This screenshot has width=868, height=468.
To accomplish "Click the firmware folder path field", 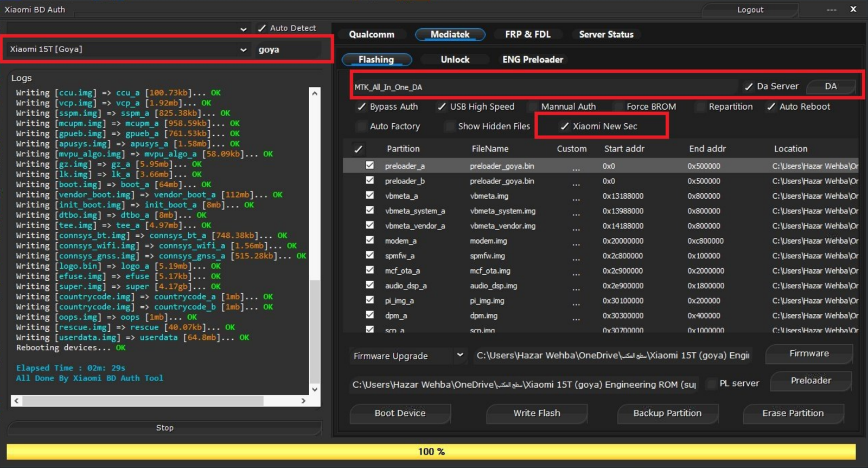I will coord(613,356).
